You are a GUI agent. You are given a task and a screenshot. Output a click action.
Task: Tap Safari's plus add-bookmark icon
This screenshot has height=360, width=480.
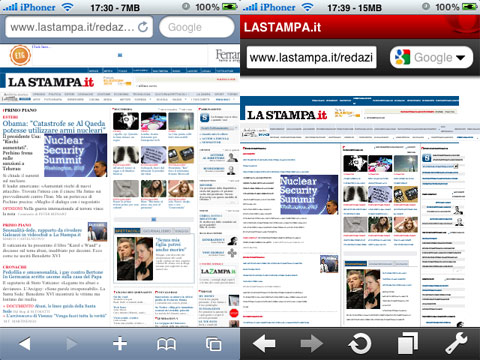tap(120, 343)
